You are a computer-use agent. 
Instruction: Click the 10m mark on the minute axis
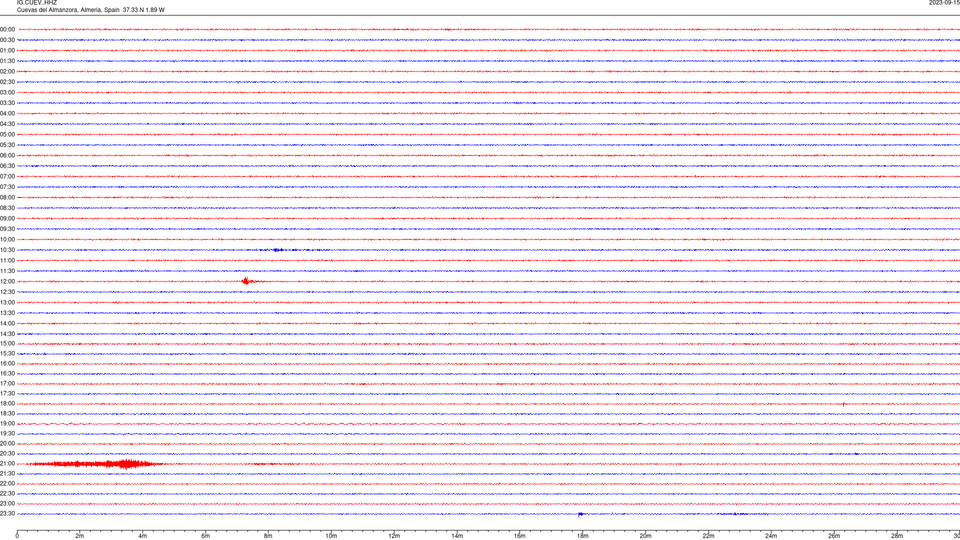pyautogui.click(x=331, y=536)
